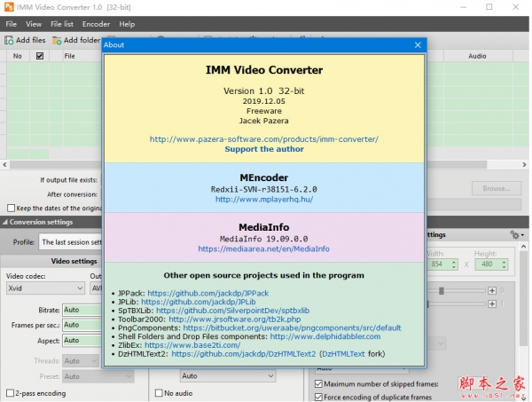Uncheck Maximum number of skipped frames
The width and height of the screenshot is (532, 402).
click(318, 383)
